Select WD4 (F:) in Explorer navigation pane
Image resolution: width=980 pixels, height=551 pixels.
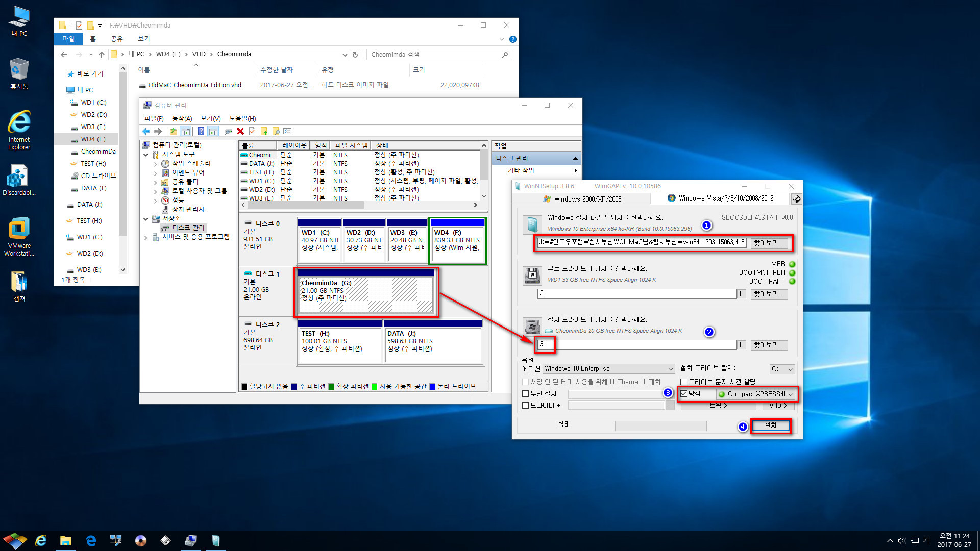pyautogui.click(x=92, y=139)
